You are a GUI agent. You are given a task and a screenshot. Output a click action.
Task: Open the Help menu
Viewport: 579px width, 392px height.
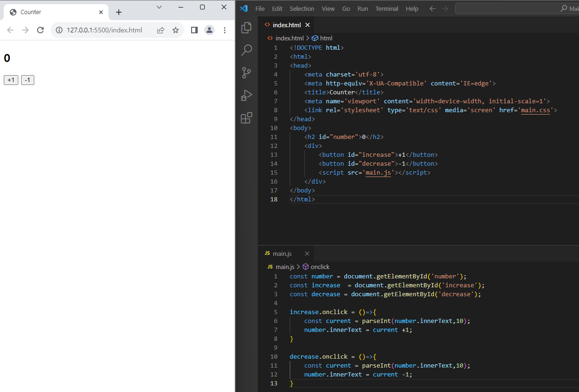(412, 8)
